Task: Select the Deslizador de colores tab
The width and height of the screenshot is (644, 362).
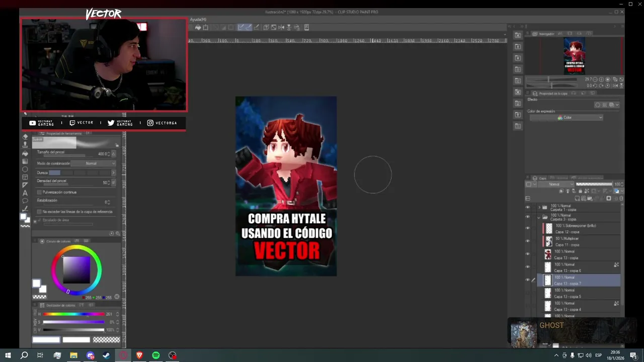Action: coord(58,305)
